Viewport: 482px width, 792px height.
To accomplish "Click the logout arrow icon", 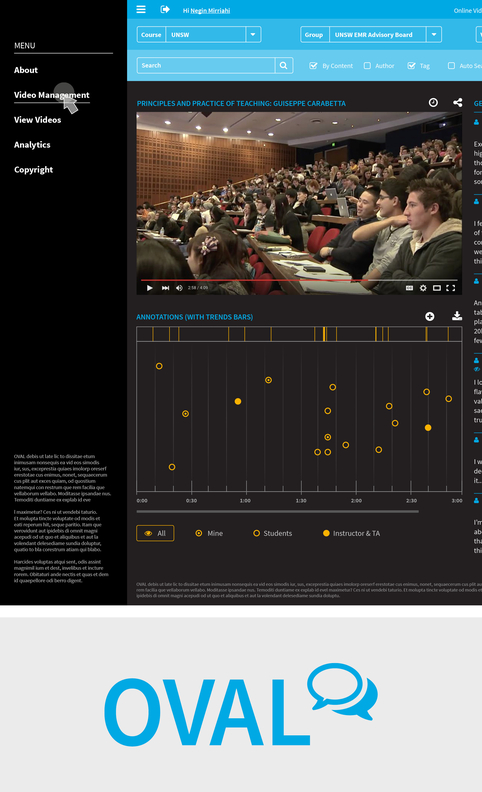I will [165, 9].
